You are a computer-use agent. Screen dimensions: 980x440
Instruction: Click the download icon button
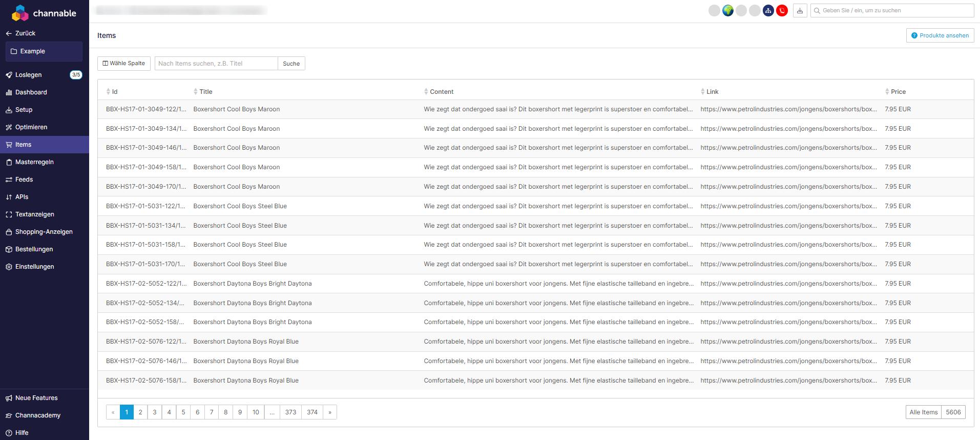point(800,11)
